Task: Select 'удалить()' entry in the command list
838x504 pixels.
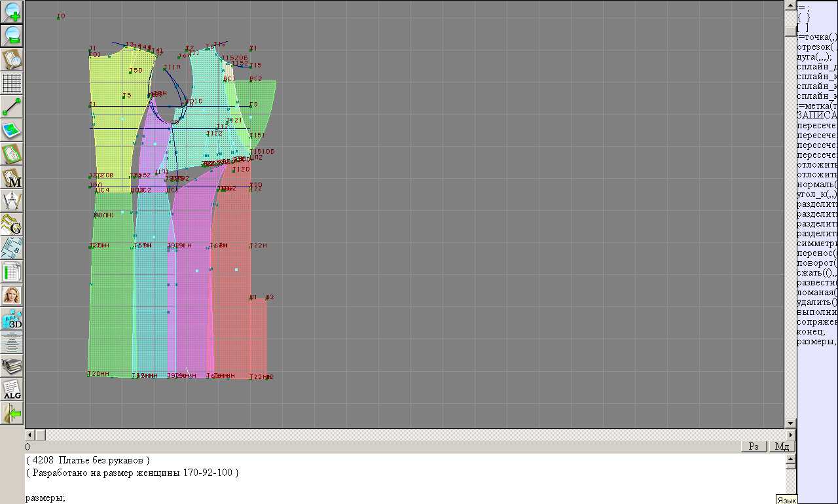Action: [x=816, y=302]
